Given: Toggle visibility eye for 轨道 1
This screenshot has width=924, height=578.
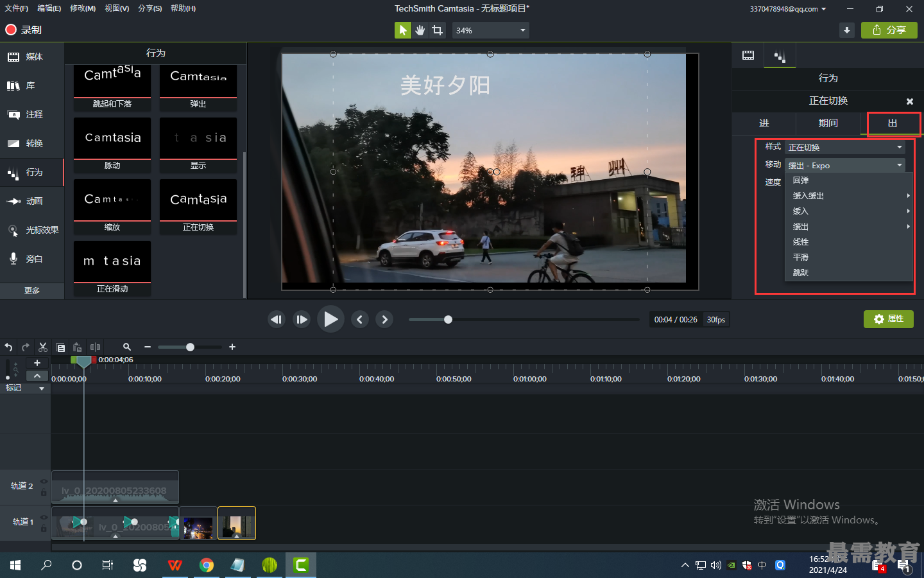Looking at the screenshot, I should (44, 518).
